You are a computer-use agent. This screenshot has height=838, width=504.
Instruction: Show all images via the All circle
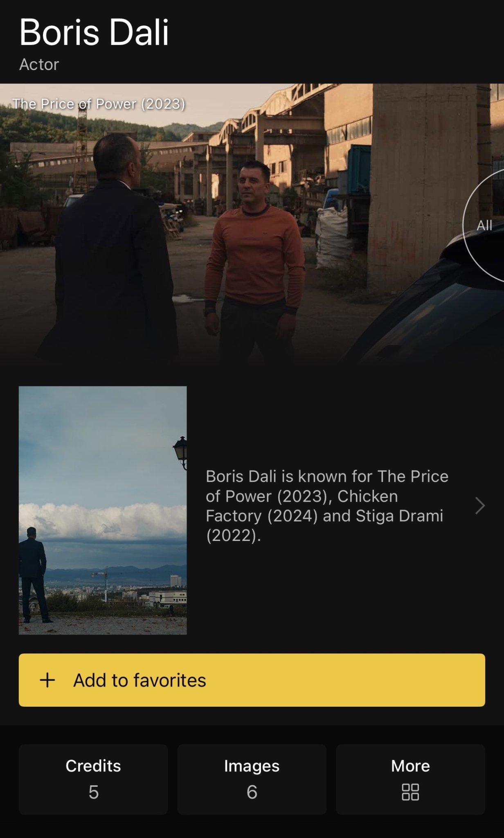pos(484,225)
